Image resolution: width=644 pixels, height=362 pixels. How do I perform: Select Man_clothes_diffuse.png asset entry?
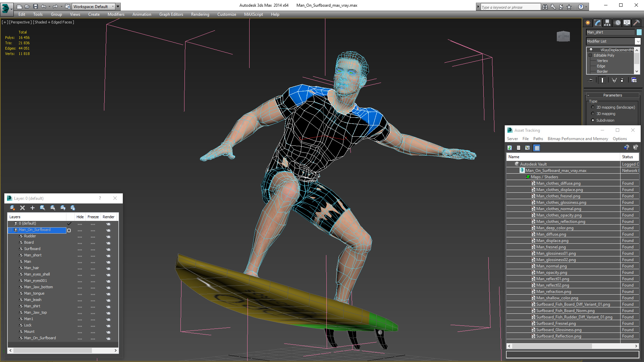click(x=558, y=183)
